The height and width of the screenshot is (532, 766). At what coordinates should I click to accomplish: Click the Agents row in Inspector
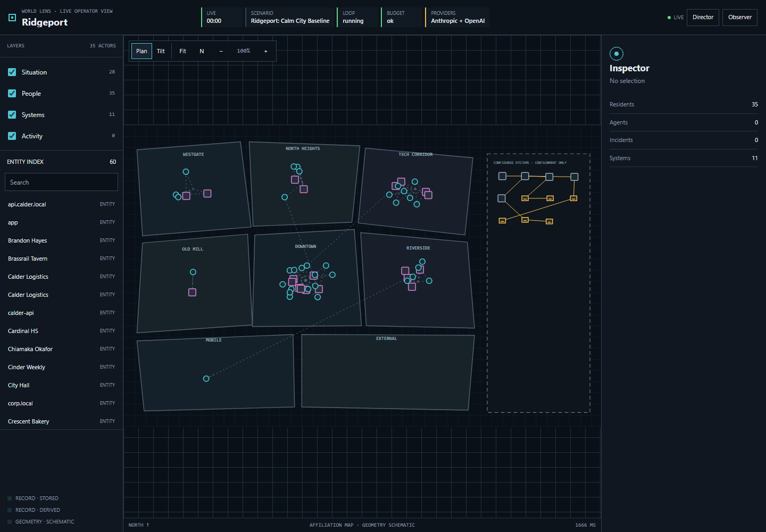(684, 122)
